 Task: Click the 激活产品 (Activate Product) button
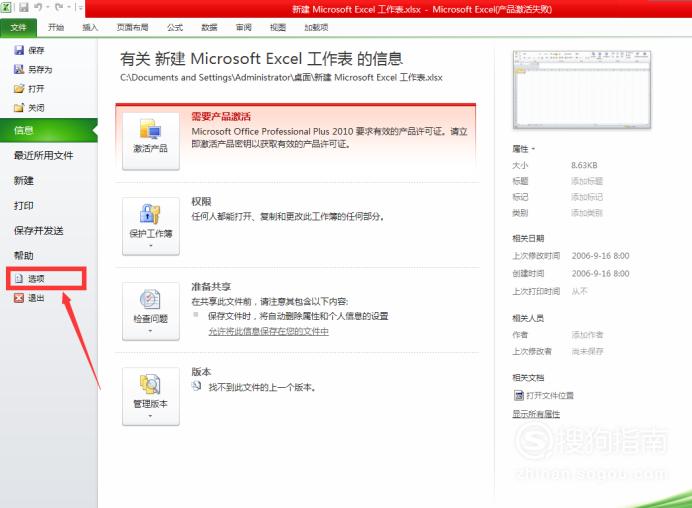[x=150, y=141]
